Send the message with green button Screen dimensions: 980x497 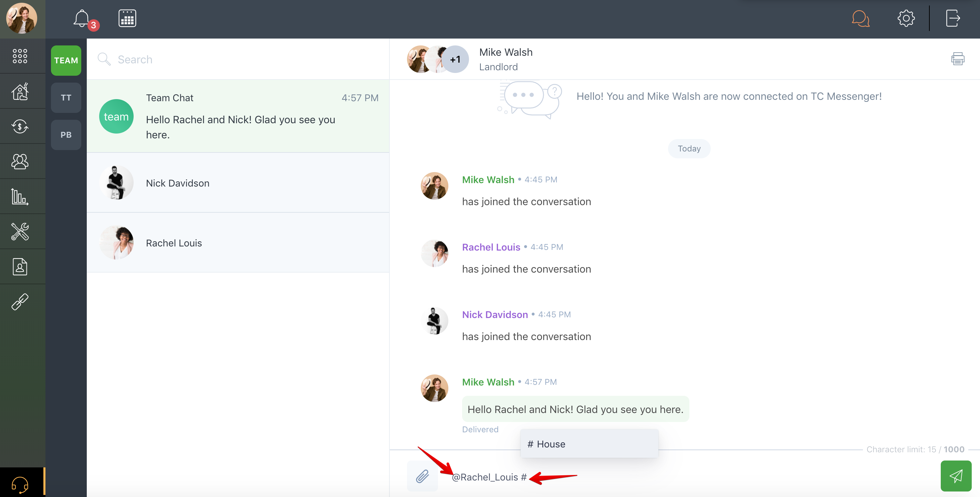coord(956,476)
